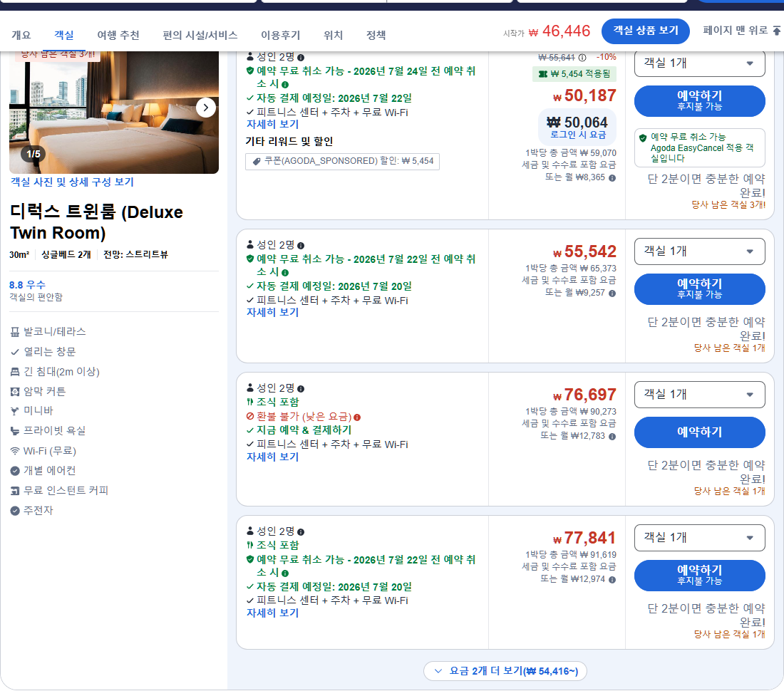Click 자세히 보기 in ₩50,187 offer

coord(272,125)
